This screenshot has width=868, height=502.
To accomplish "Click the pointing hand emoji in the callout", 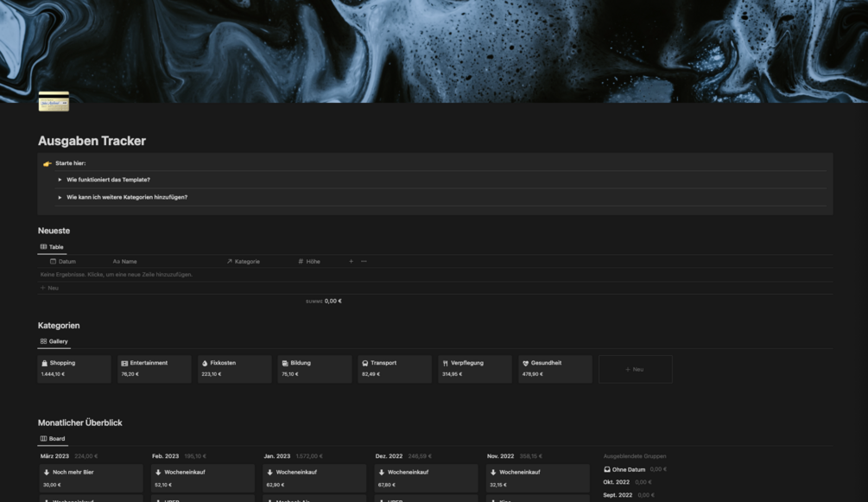I will [47, 163].
